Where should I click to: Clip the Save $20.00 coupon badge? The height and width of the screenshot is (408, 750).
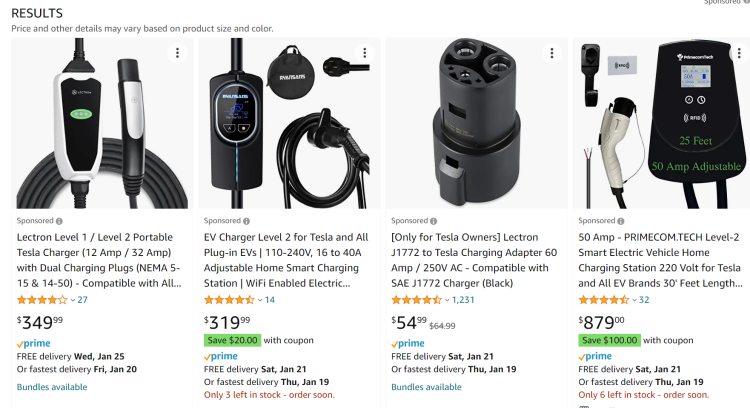(232, 340)
